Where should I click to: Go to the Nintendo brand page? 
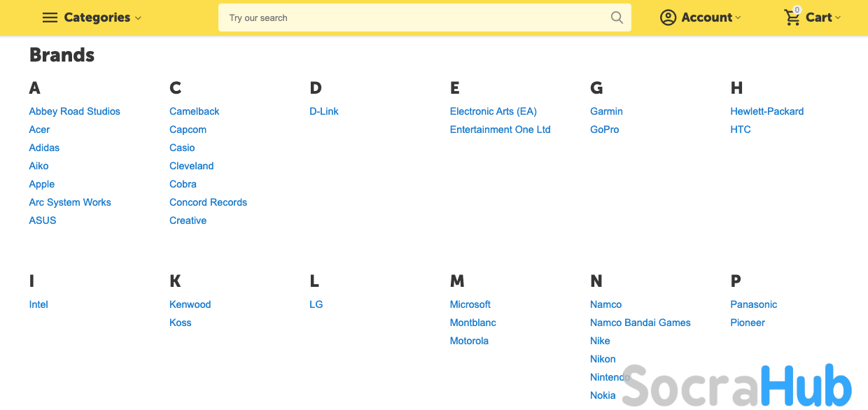610,377
